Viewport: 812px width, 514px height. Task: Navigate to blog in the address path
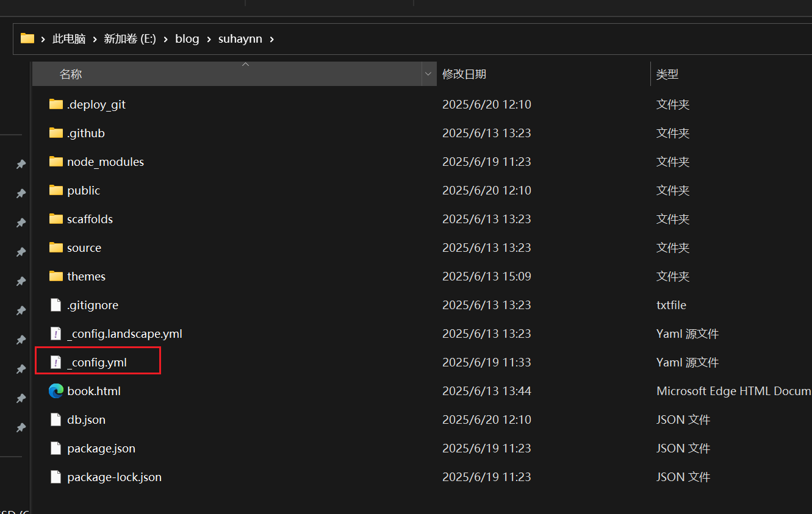187,39
